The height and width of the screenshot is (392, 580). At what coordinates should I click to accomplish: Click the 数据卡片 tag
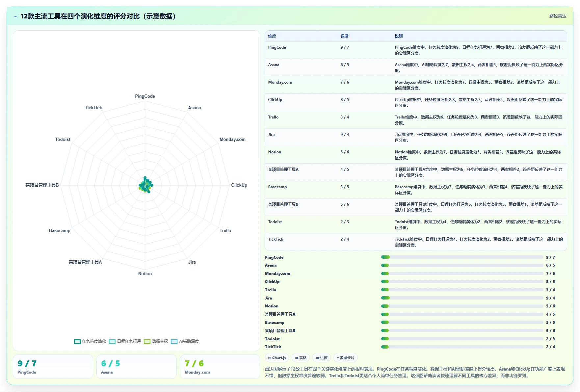[346, 358]
